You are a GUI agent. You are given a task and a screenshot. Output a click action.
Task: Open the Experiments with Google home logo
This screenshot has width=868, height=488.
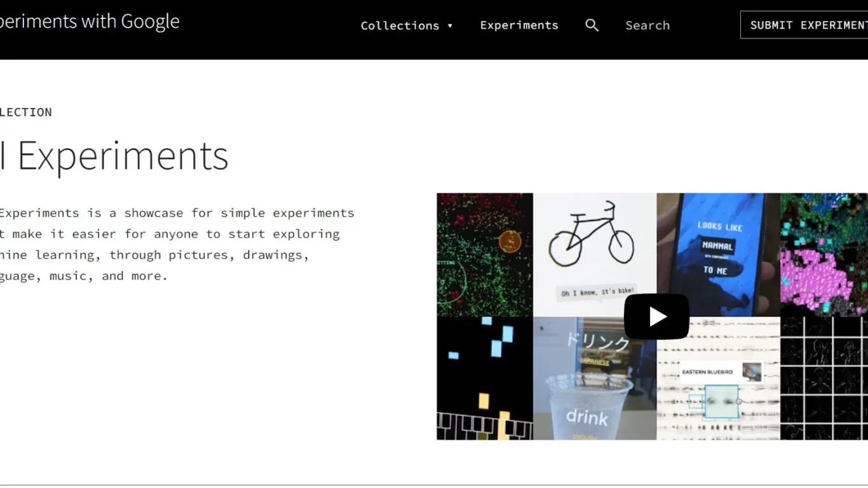click(89, 22)
